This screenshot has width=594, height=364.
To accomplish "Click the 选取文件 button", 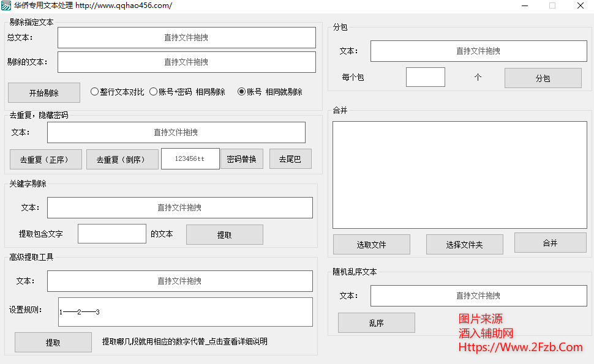I will click(371, 245).
